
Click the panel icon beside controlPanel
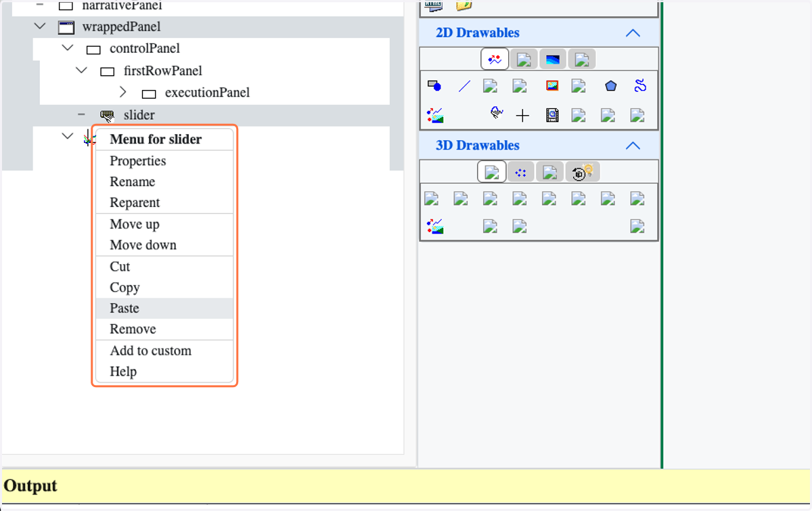click(x=93, y=49)
